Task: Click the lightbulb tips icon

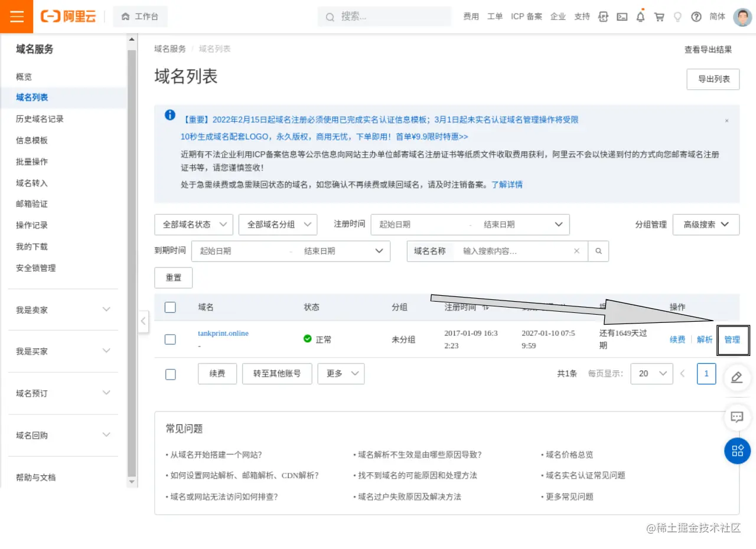Action: point(677,17)
